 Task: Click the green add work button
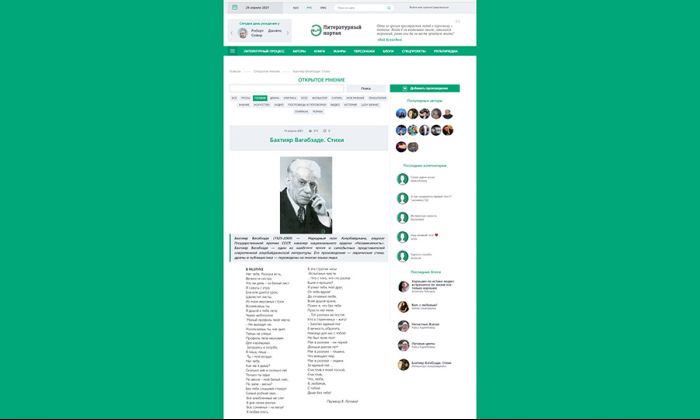(x=425, y=88)
